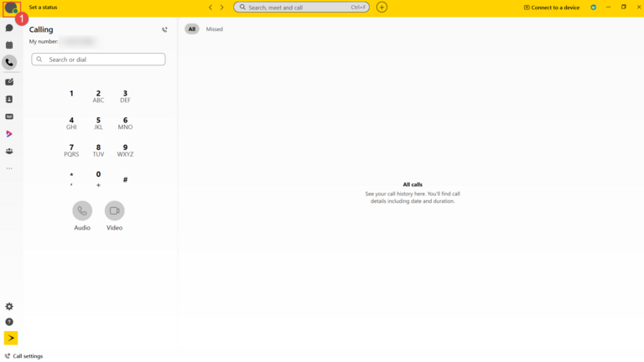Screen dimensions: 644x362
Task: Click the plus button beside the search bar
Action: [382, 8]
